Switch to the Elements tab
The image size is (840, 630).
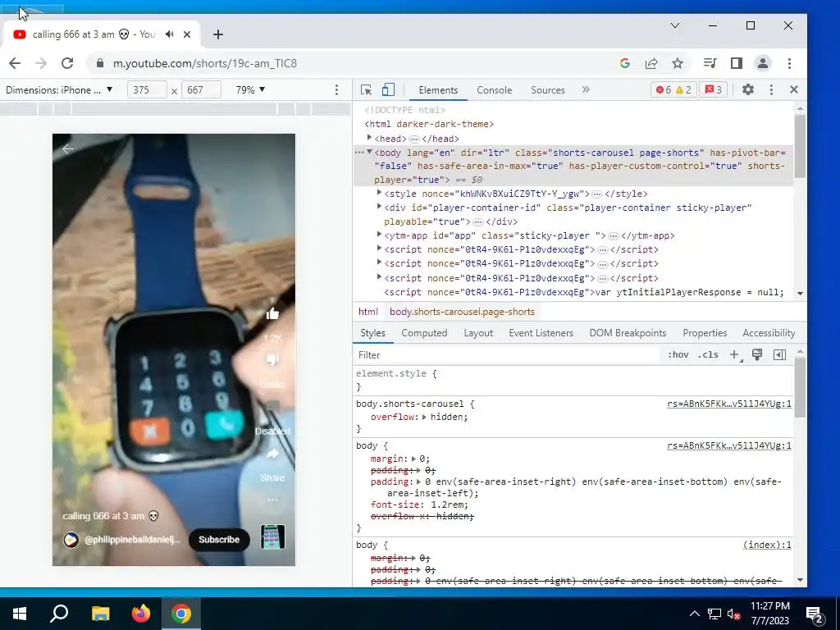click(438, 90)
